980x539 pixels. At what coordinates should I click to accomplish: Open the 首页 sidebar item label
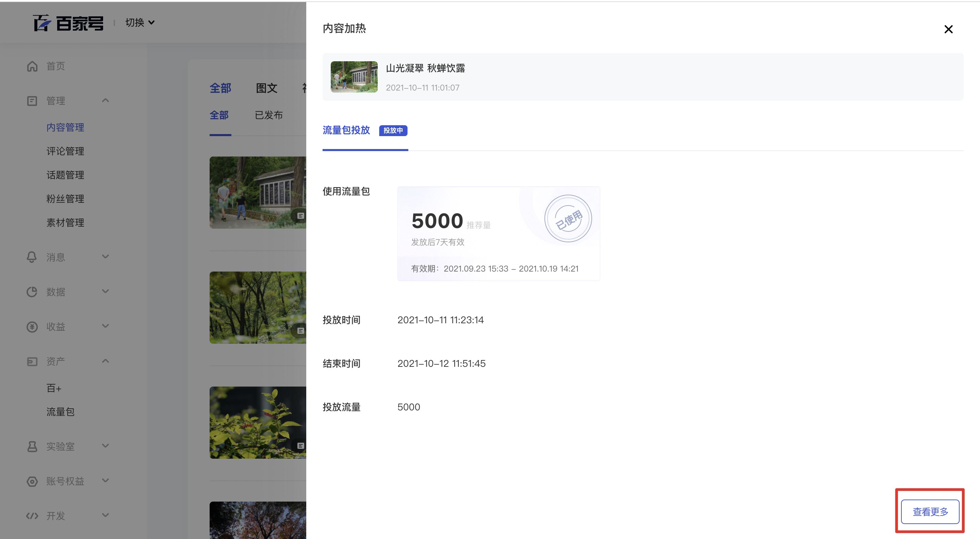(x=55, y=66)
